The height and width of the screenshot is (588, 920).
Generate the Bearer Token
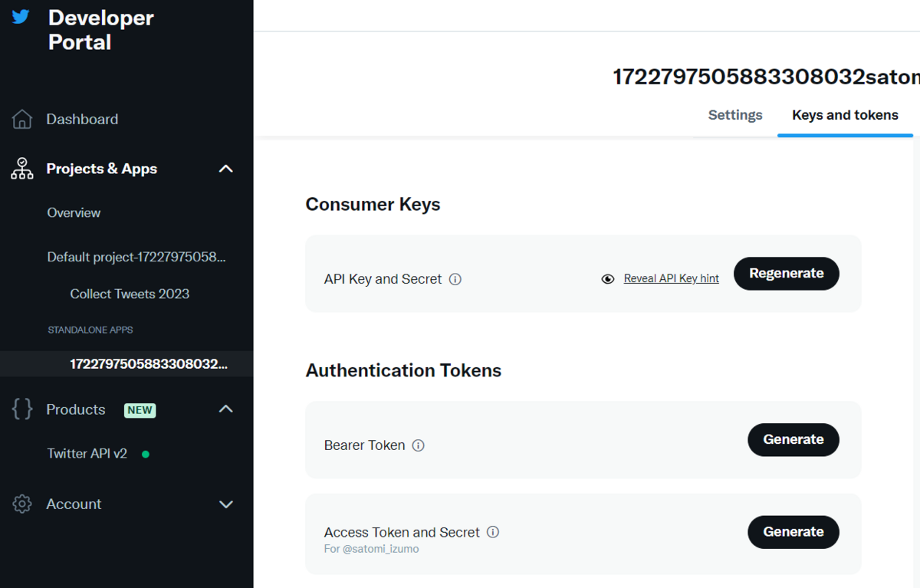(793, 439)
